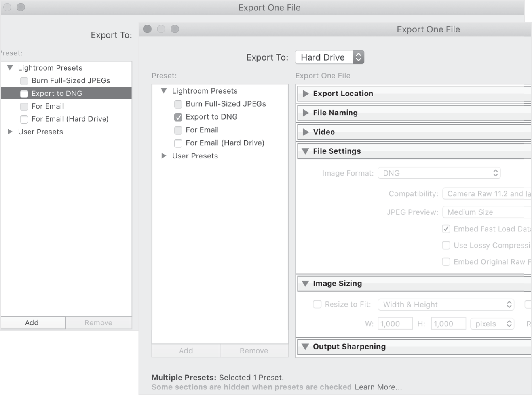The image size is (532, 395).
Task: Open the JPEG Preview Medium Size dropdown
Action: tap(487, 212)
